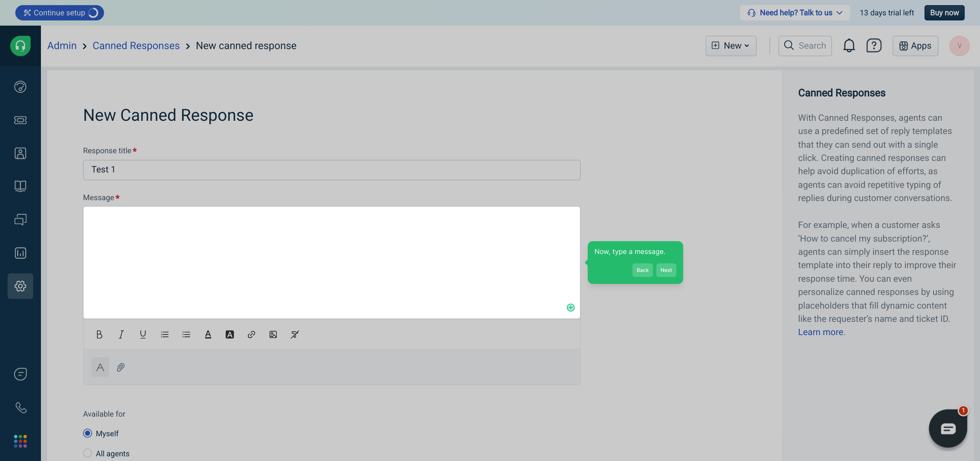The height and width of the screenshot is (461, 980).
Task: Open the Tickets sidebar icon
Action: pos(20,120)
